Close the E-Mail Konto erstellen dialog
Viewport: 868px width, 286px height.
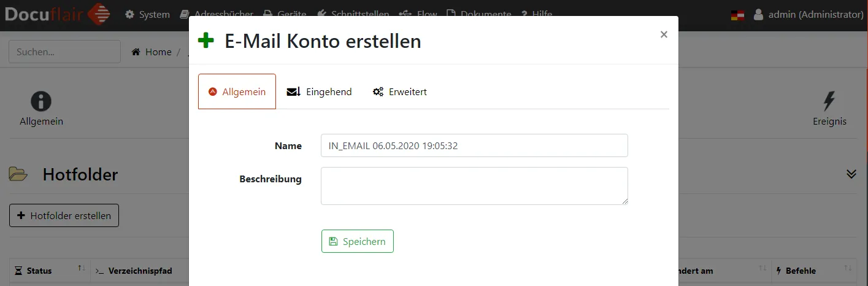point(663,35)
